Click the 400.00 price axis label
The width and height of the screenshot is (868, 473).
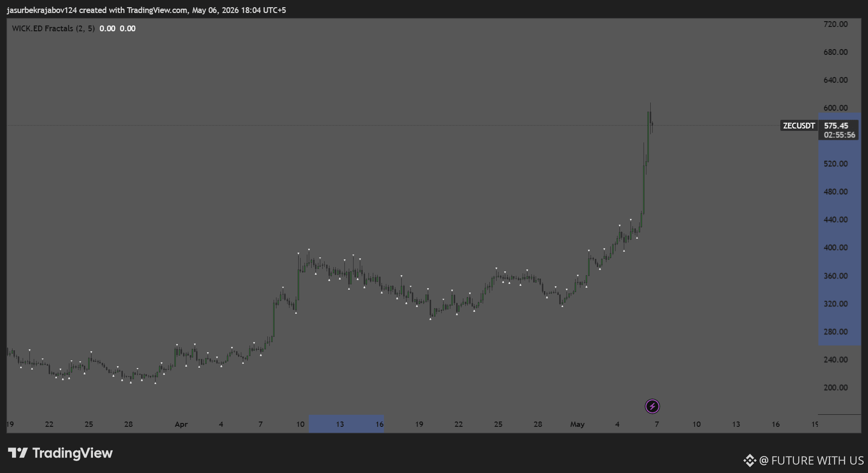[x=836, y=247]
